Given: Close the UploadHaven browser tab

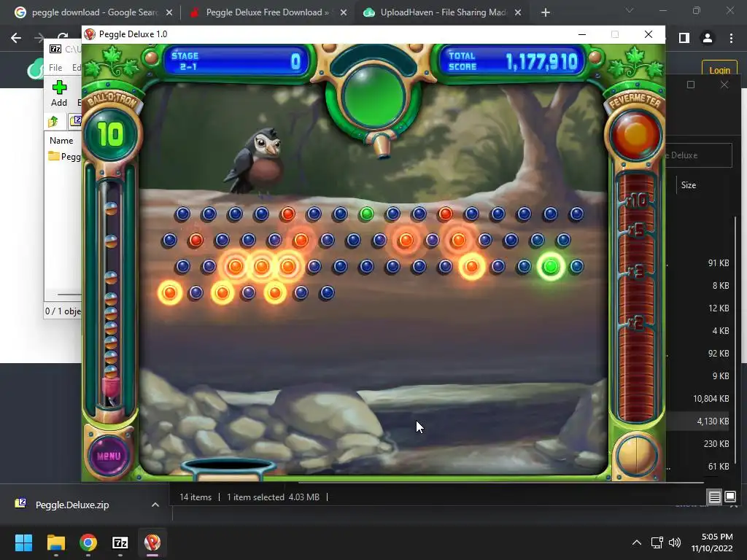Looking at the screenshot, I should coord(518,12).
